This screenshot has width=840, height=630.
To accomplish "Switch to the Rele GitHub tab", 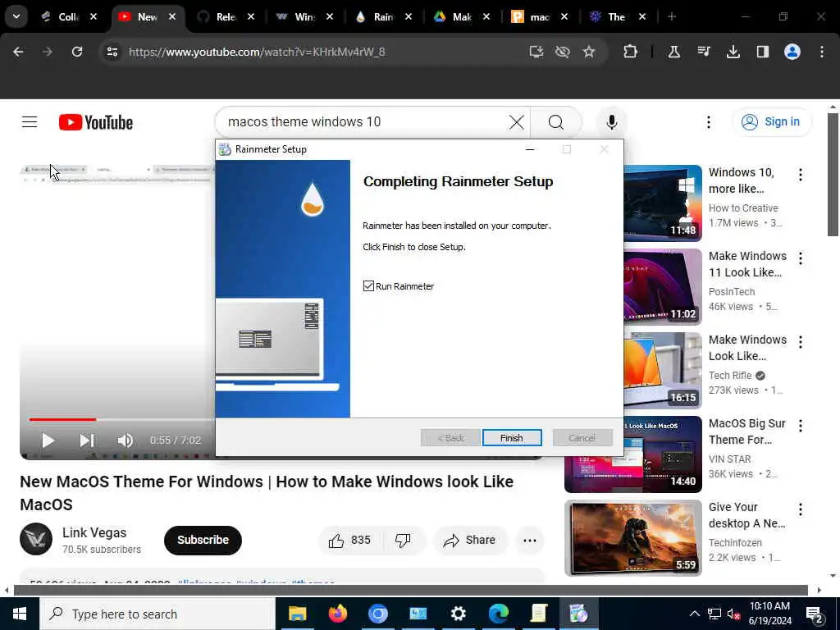I will (x=226, y=16).
